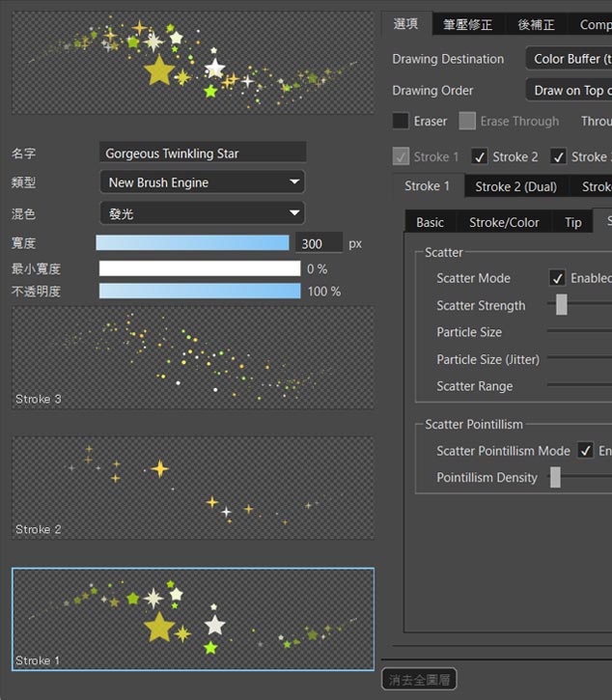
Task: Select the Stroke 3 preview thumbnail
Action: [x=193, y=357]
